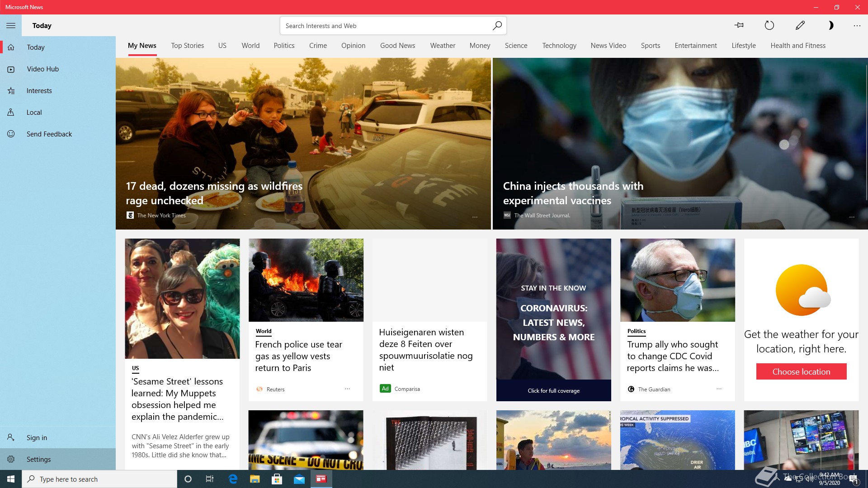
Task: Open Settings gear in sidebar
Action: pyautogui.click(x=11, y=459)
